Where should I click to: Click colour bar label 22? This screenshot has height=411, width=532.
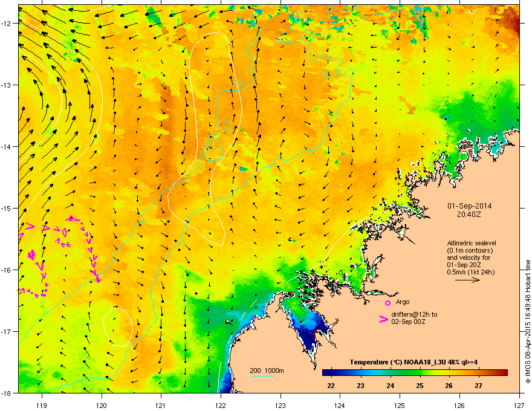(x=331, y=386)
